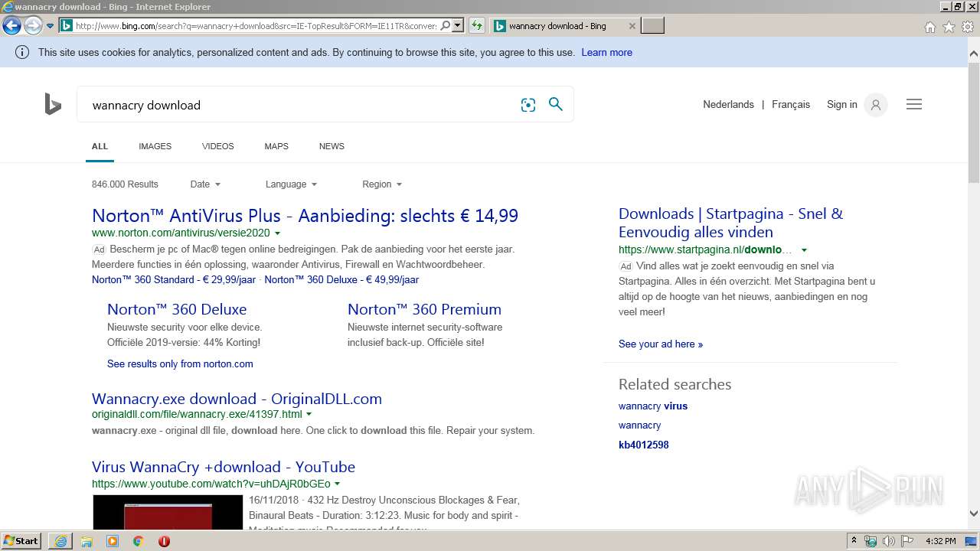980x551 pixels.
Task: Open Norton 360 Deluxe € 49,99/jaar link
Action: pos(341,279)
